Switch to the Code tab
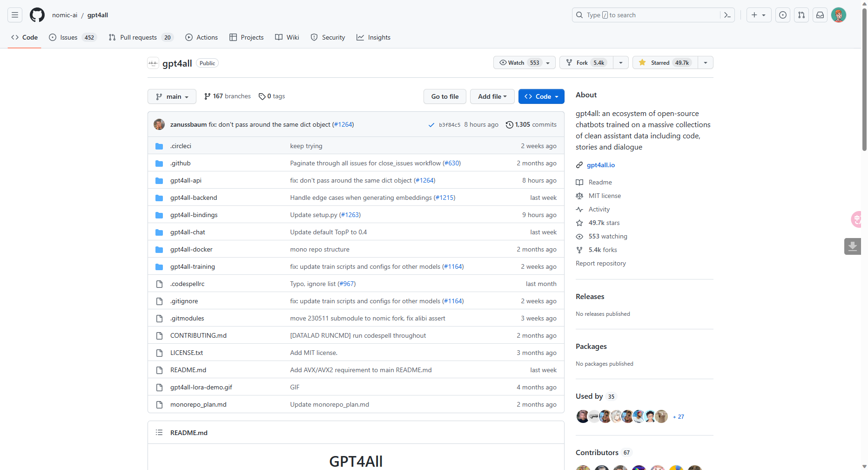The width and height of the screenshot is (868, 470). tap(25, 37)
